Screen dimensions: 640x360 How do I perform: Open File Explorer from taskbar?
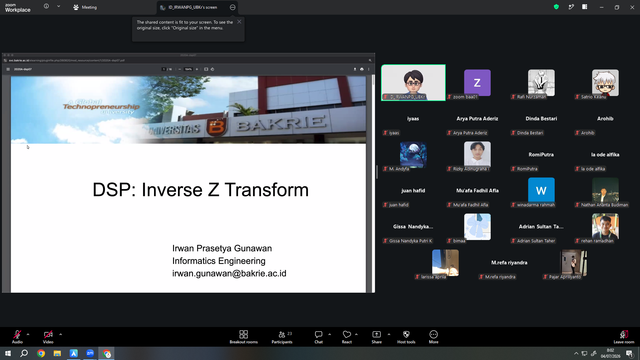(57, 353)
